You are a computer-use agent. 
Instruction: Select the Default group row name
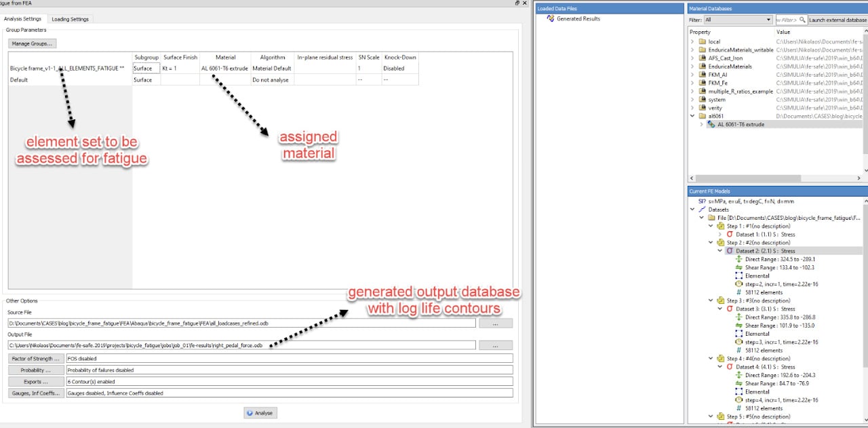coord(19,80)
